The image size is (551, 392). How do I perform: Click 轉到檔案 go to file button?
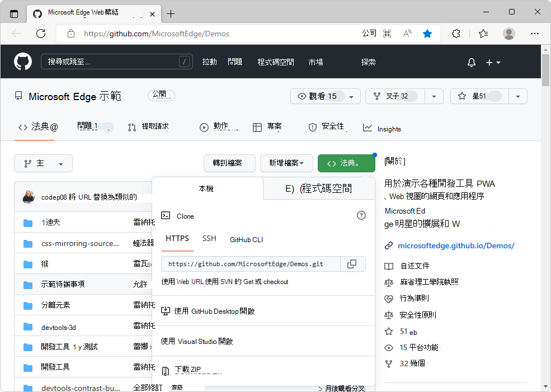(x=229, y=163)
